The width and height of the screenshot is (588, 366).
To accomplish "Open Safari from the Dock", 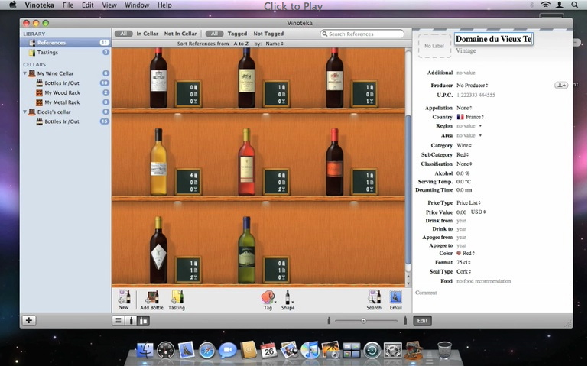I will [206, 351].
